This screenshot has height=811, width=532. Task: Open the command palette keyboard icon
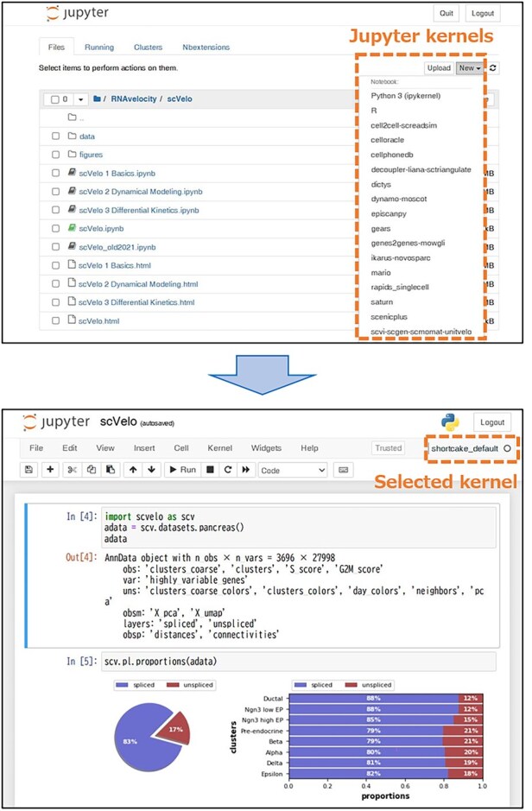[343, 470]
